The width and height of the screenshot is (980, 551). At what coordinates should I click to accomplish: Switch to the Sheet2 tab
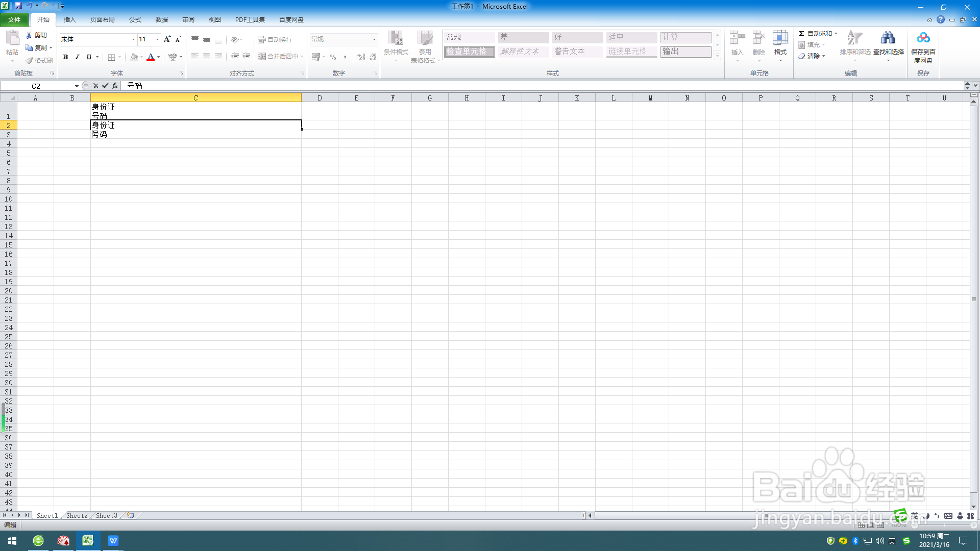pos(77,515)
